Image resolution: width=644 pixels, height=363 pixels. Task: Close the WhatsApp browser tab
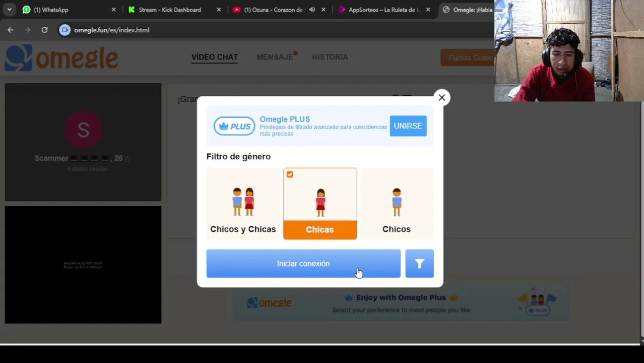113,10
